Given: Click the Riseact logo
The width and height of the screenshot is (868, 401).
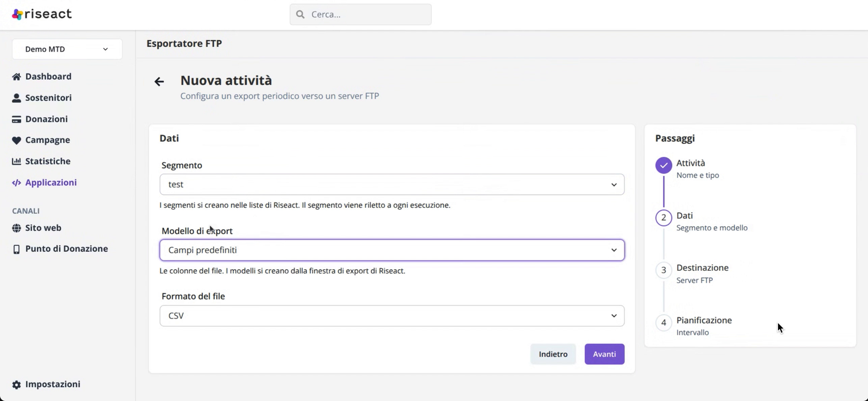Looking at the screenshot, I should tap(42, 14).
